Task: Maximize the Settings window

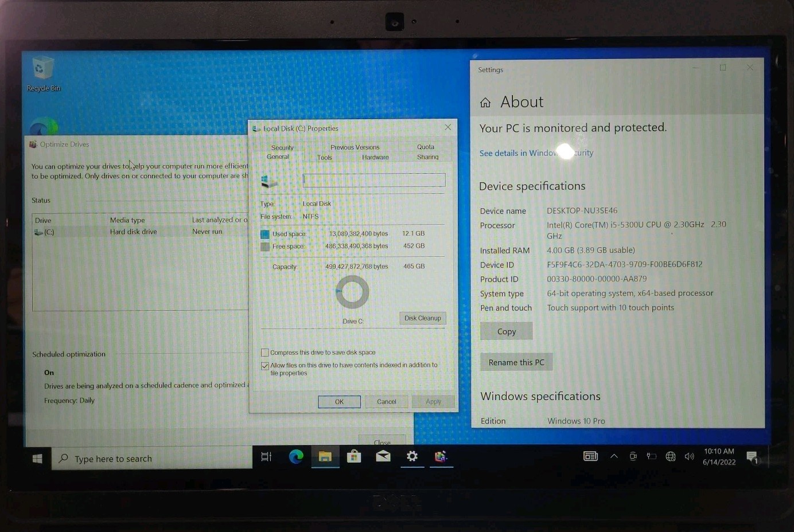Action: click(723, 68)
